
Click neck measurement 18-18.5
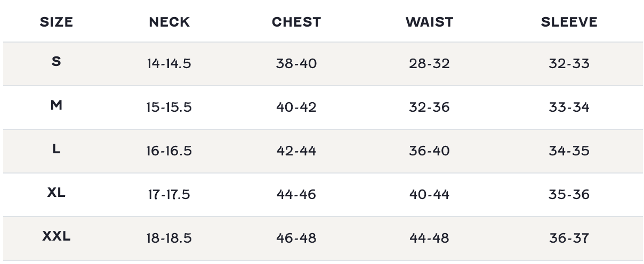tap(169, 238)
